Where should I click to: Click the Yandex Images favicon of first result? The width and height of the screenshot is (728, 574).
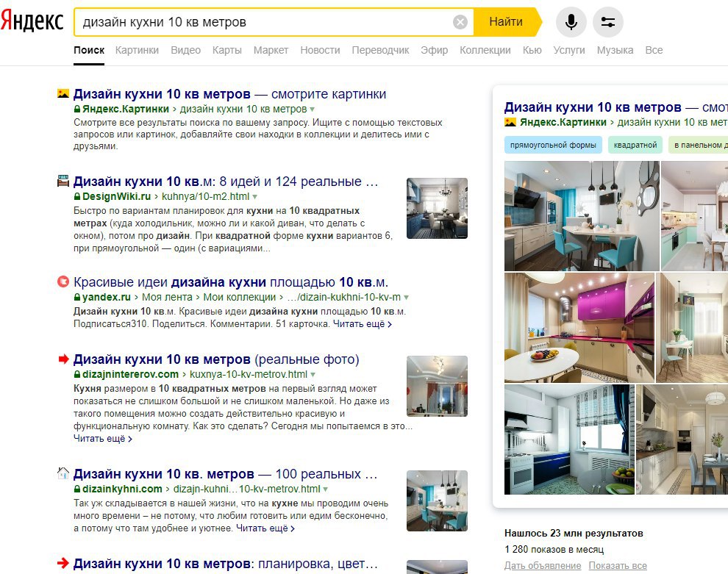pos(63,94)
